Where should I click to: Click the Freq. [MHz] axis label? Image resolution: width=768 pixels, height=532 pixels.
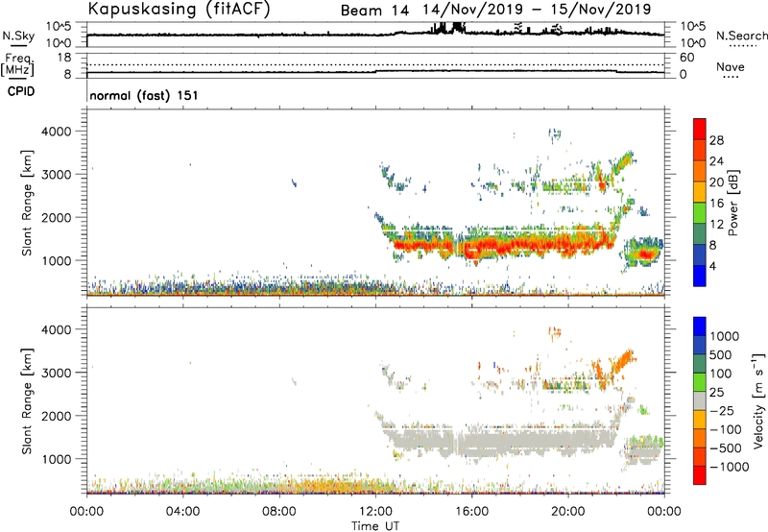click(17, 64)
